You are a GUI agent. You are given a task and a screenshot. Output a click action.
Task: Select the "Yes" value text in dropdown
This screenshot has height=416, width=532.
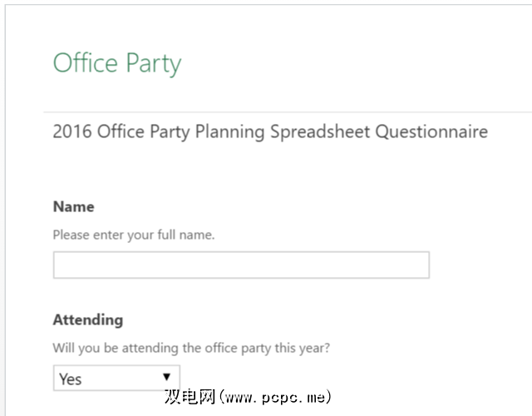71,379
